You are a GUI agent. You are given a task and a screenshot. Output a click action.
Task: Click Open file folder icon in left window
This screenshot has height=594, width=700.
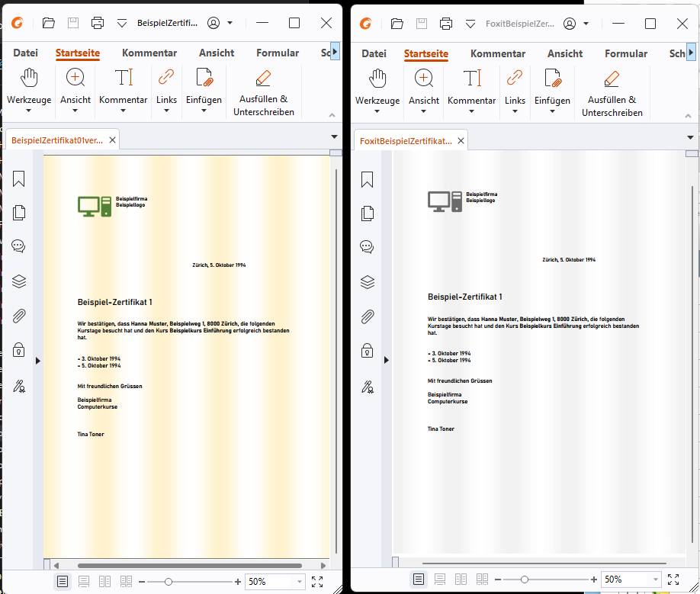coord(49,23)
